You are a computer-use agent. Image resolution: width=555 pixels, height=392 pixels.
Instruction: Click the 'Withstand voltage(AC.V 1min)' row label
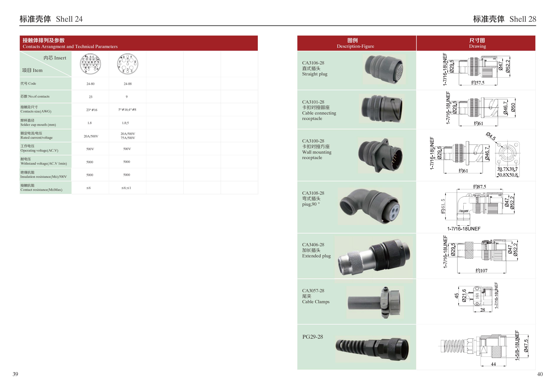coord(44,163)
